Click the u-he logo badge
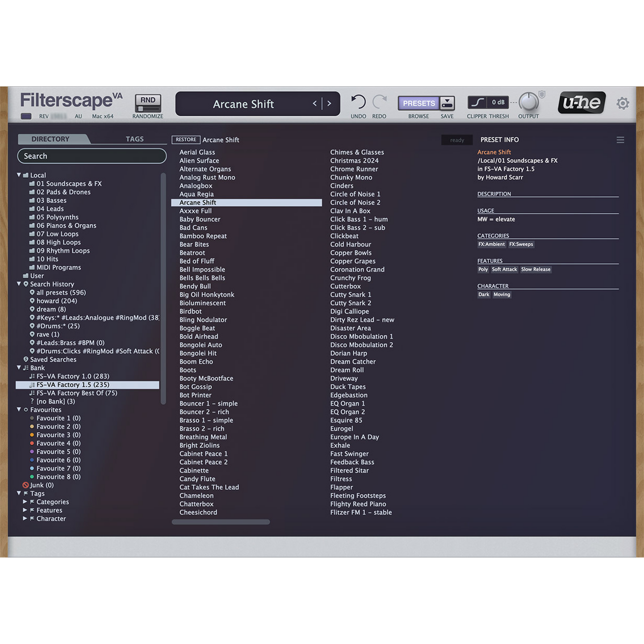The width and height of the screenshot is (644, 644). coord(581,103)
